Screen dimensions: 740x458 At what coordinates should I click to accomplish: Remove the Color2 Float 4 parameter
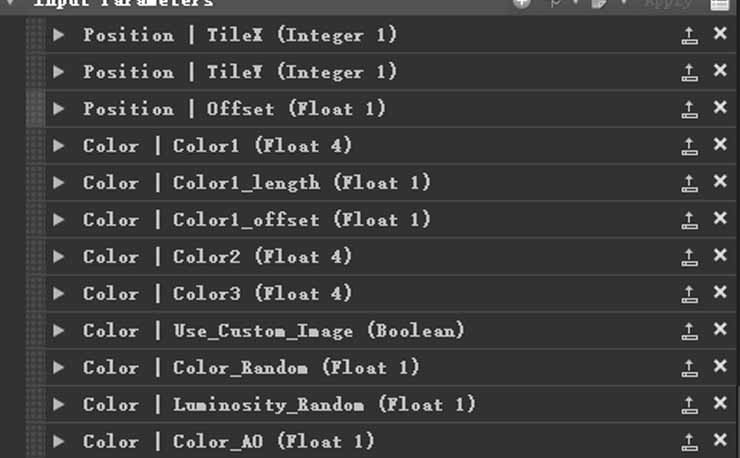tap(720, 255)
